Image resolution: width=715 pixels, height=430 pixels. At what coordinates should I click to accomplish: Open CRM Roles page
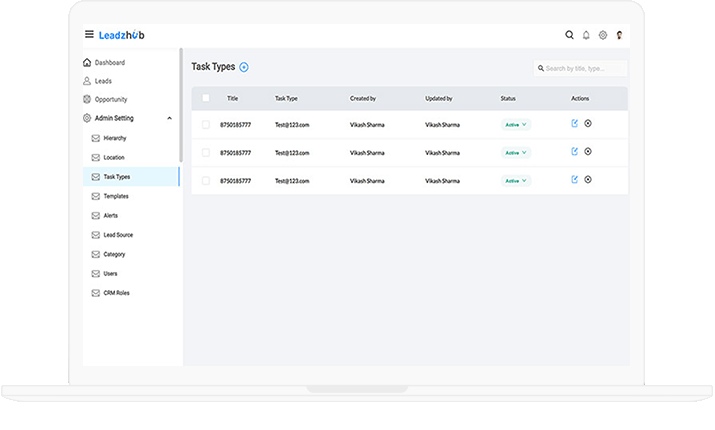116,293
